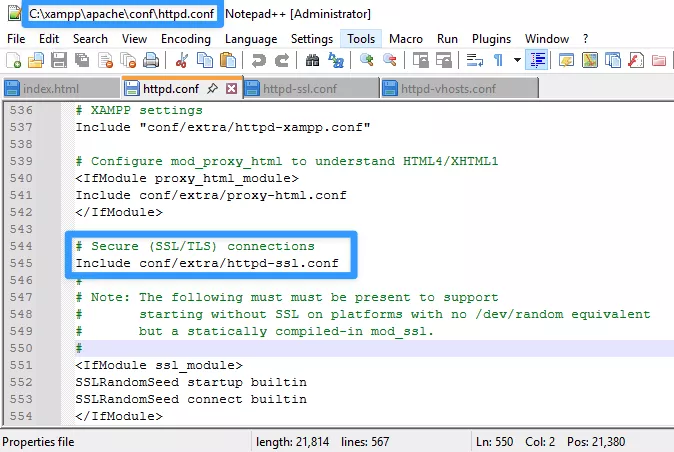Click the Save All toolbar icon
674x452 pixels.
(x=82, y=60)
